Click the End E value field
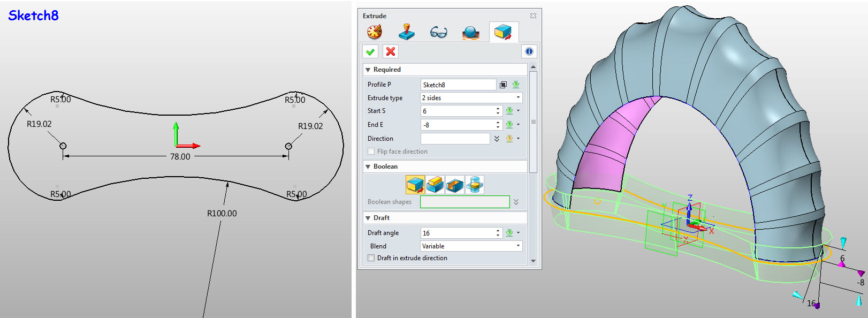 458,125
